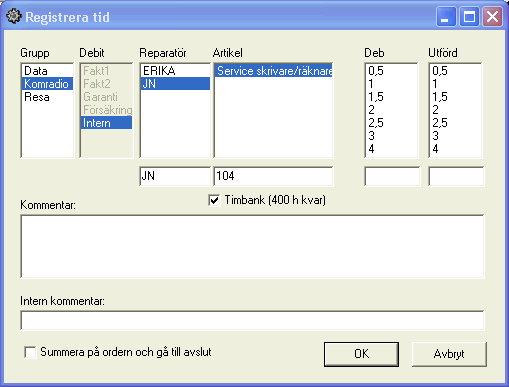Choose Fakt2 in the Debit list
The width and height of the screenshot is (509, 387).
click(106, 84)
